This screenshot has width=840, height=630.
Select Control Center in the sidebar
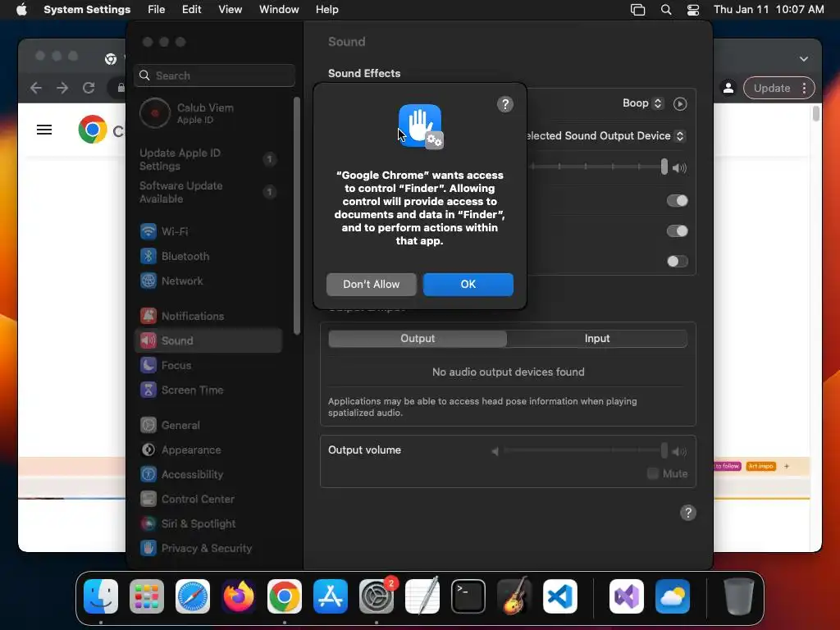pyautogui.click(x=209, y=500)
